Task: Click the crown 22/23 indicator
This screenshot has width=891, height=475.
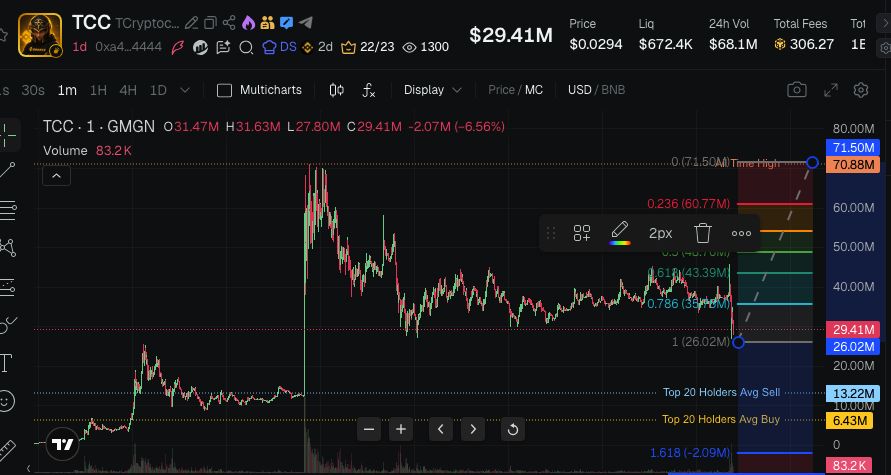Action: [367, 47]
